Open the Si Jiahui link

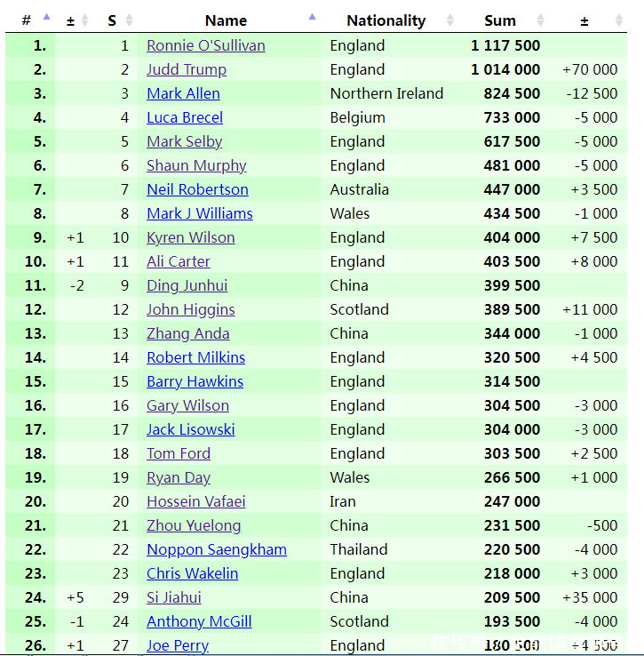174,597
